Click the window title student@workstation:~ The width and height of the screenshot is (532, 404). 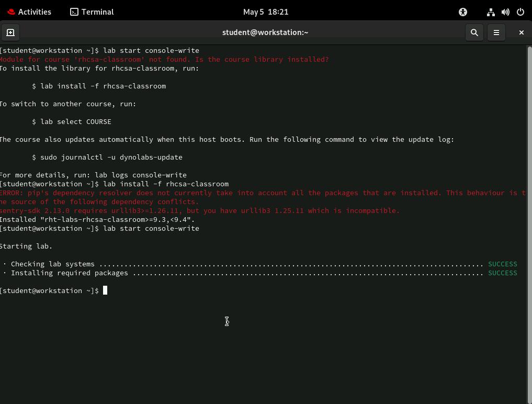pos(265,32)
